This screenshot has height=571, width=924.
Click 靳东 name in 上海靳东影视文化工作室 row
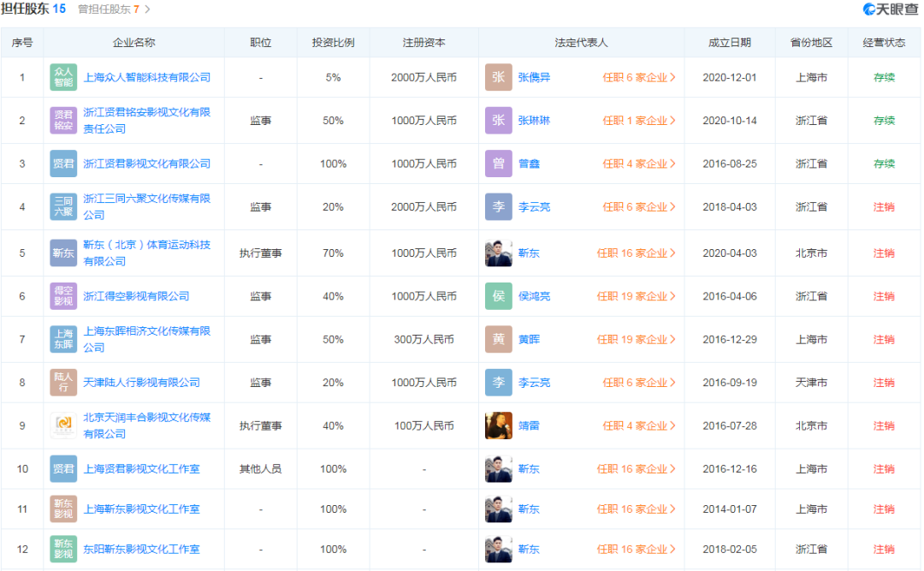tap(530, 509)
